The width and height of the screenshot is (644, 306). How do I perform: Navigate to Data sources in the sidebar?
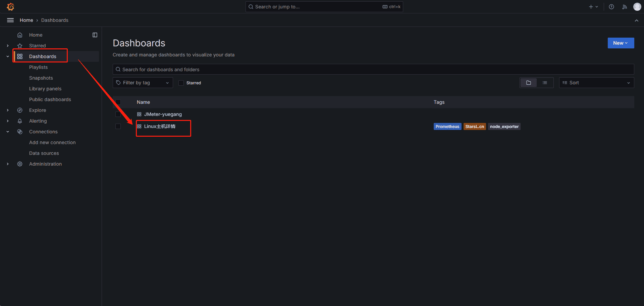(x=44, y=153)
